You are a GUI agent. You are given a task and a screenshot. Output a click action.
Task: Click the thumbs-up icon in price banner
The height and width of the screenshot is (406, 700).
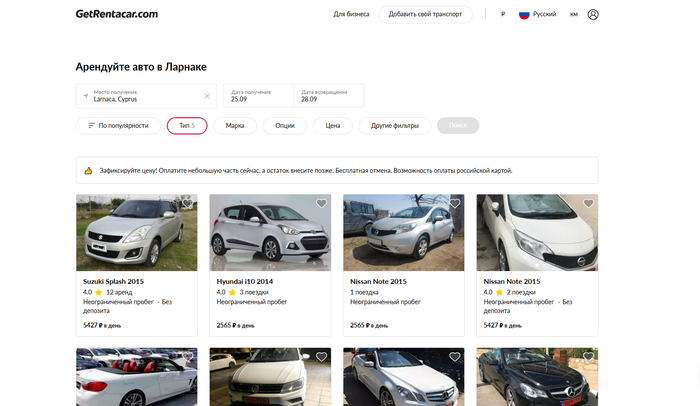click(88, 170)
